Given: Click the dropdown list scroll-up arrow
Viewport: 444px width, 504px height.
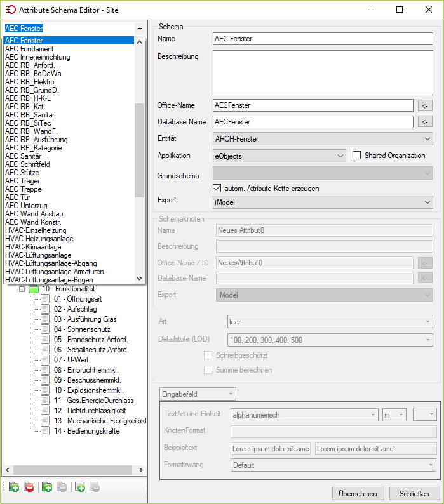Looking at the screenshot, I should (x=139, y=42).
